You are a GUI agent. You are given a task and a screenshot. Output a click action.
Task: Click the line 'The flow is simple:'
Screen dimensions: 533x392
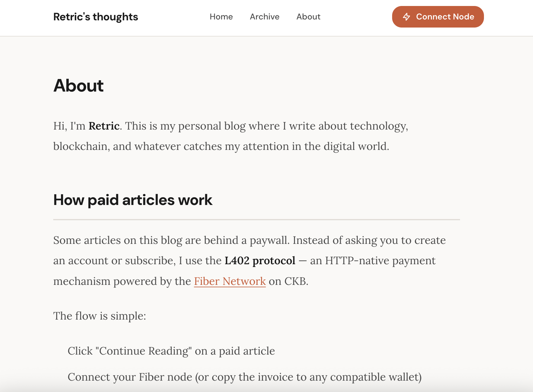click(99, 316)
